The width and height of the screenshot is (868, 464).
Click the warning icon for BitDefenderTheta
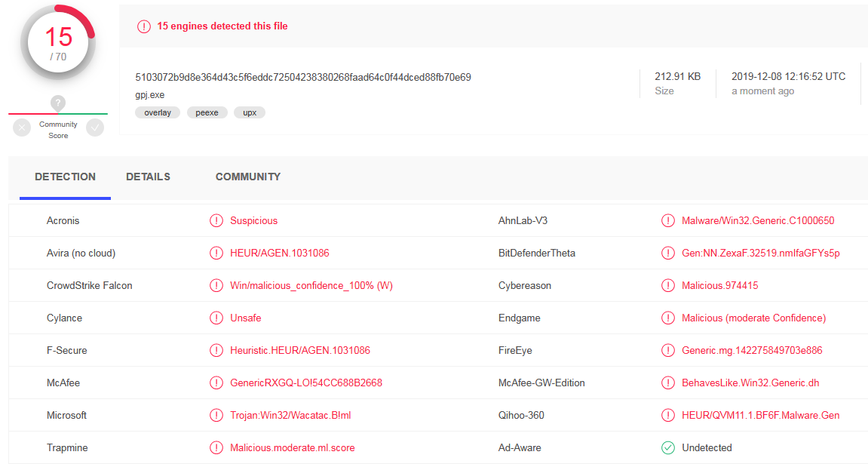[668, 253]
